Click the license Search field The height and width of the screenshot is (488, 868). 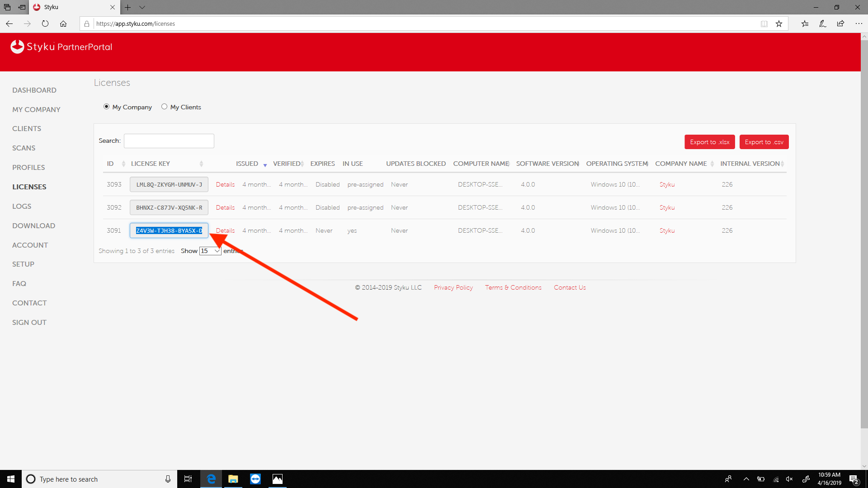point(169,141)
